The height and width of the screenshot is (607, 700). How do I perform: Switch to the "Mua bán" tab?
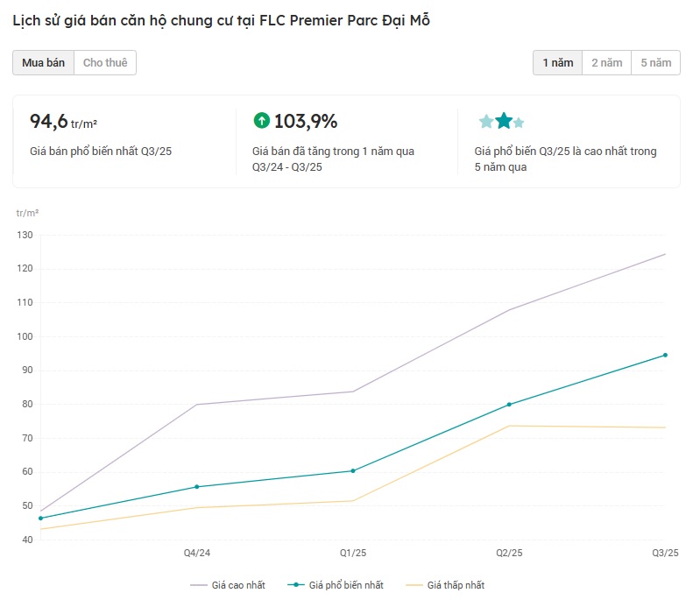[44, 63]
